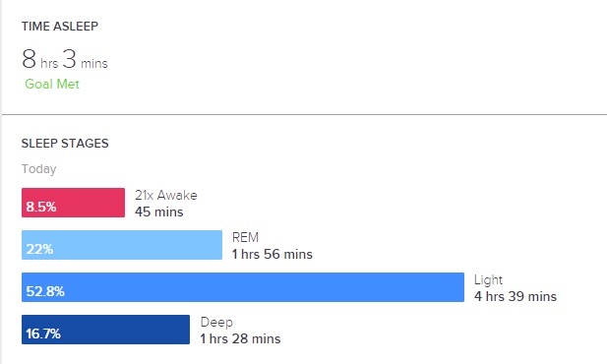Click the 4 hrs 39 mins duration
The height and width of the screenshot is (364, 607).
(x=516, y=296)
